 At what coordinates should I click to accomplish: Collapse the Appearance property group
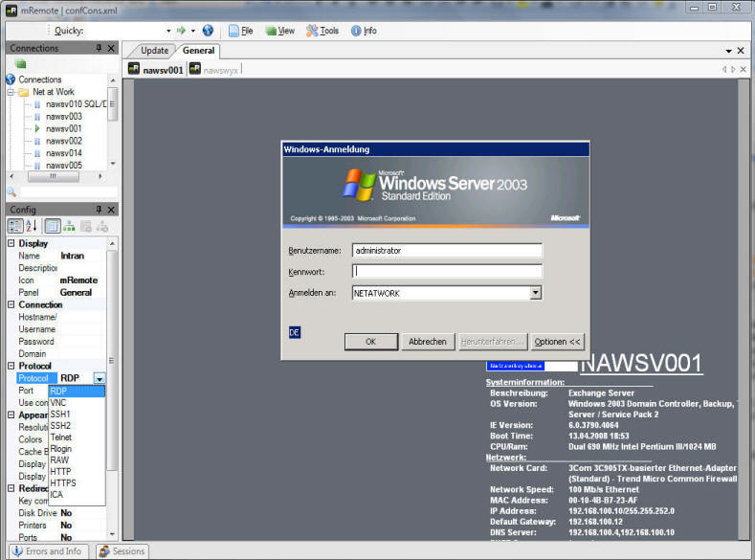click(11, 415)
